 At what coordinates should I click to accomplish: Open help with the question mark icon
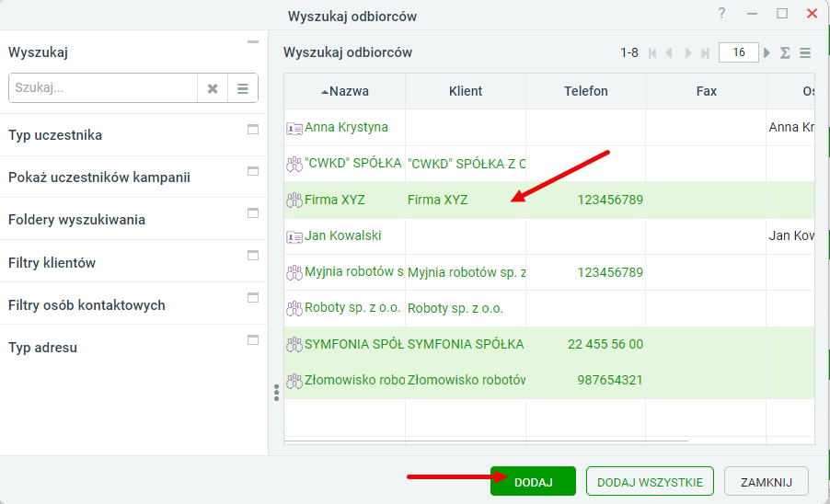pos(721,13)
